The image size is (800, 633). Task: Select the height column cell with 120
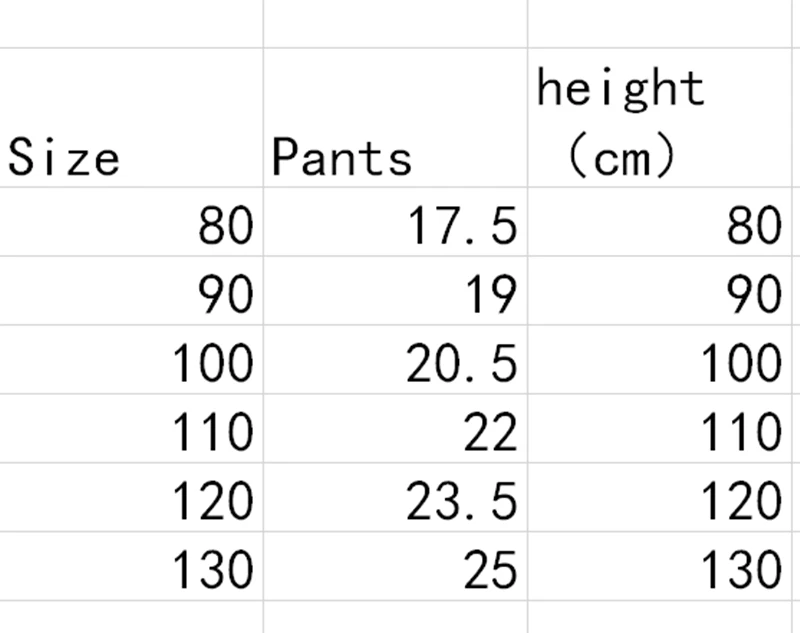pos(659,497)
